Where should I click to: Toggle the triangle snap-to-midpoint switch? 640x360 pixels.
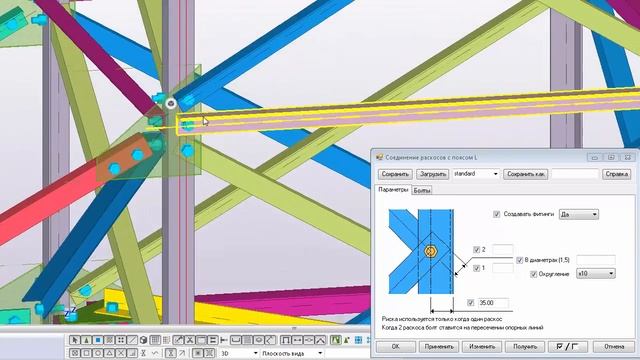click(109, 353)
